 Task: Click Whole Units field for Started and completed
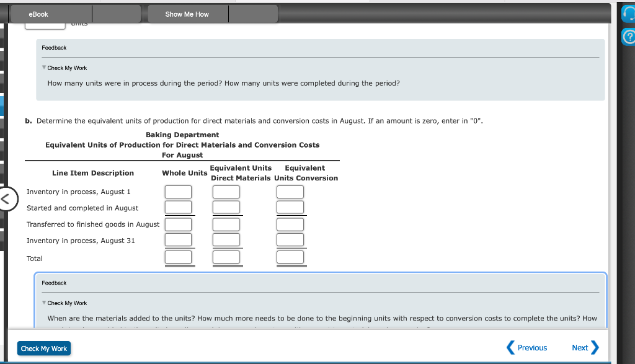click(178, 207)
